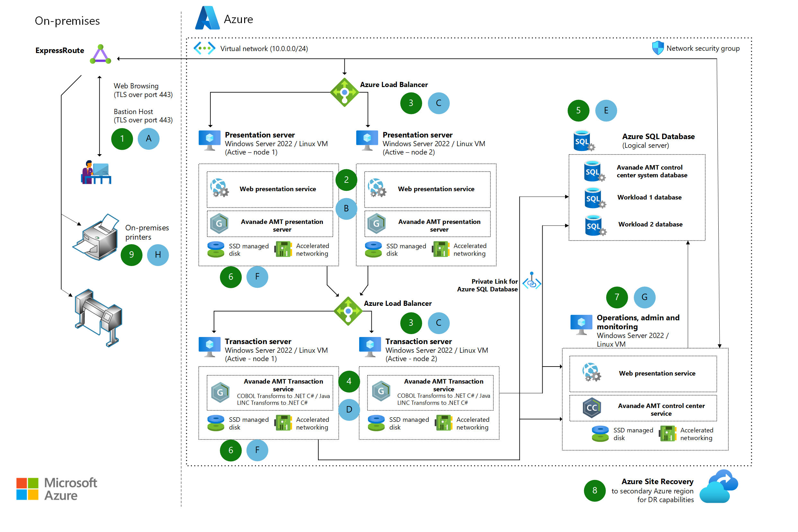Click the globe icon in node 1 Web presentation service
Viewport: 798px width, 532px height.
pyautogui.click(x=219, y=188)
